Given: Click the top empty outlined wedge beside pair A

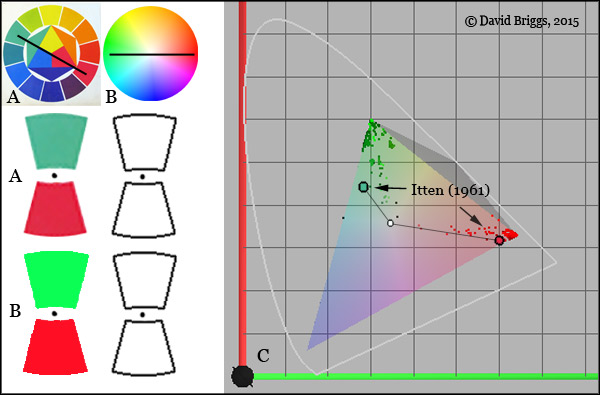Looking at the screenshot, I should coord(145,142).
